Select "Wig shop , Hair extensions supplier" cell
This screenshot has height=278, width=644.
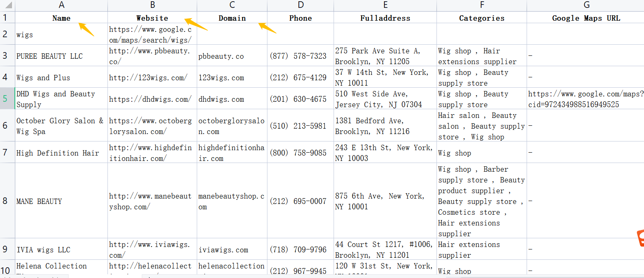[x=482, y=55]
